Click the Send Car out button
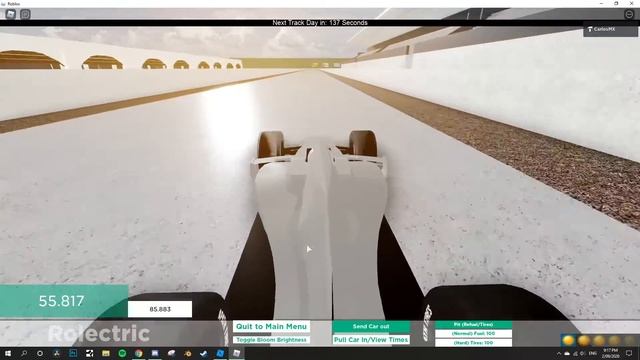640x360 pixels. click(371, 327)
